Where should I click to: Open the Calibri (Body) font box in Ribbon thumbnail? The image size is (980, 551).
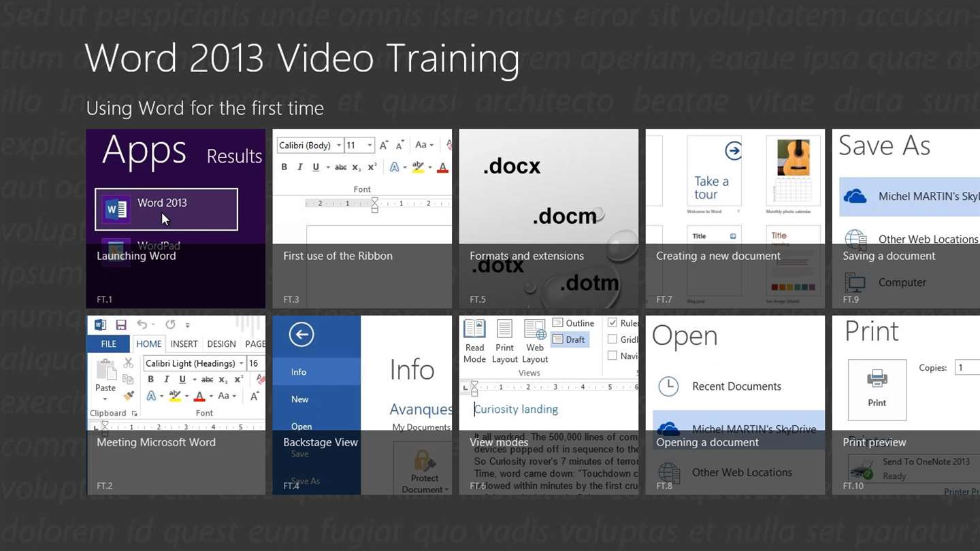click(309, 145)
